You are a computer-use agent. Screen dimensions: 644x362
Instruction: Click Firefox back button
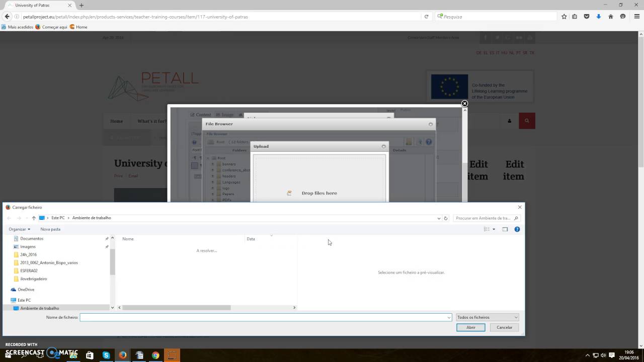[x=7, y=17]
